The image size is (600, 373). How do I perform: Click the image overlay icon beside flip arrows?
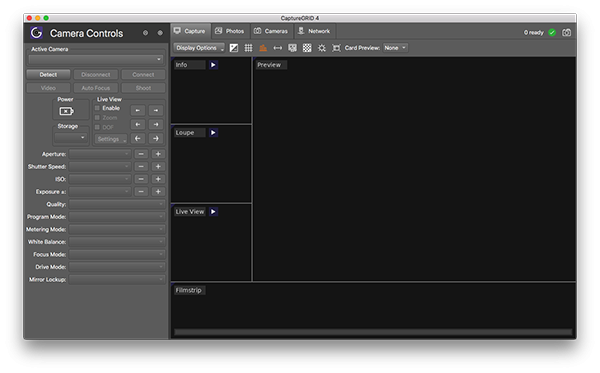click(292, 48)
